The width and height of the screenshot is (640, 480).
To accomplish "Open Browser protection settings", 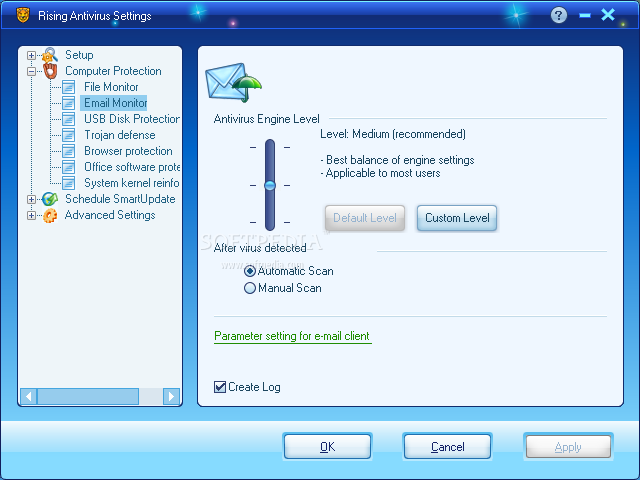I will [128, 151].
